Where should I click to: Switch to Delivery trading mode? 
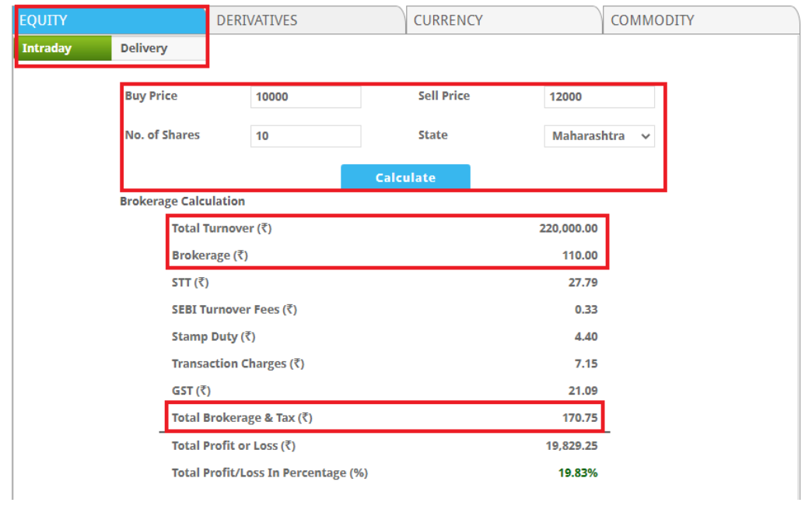click(144, 48)
